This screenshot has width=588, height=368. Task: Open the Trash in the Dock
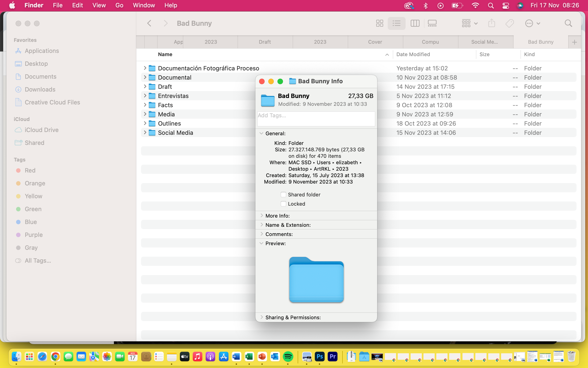571,356
